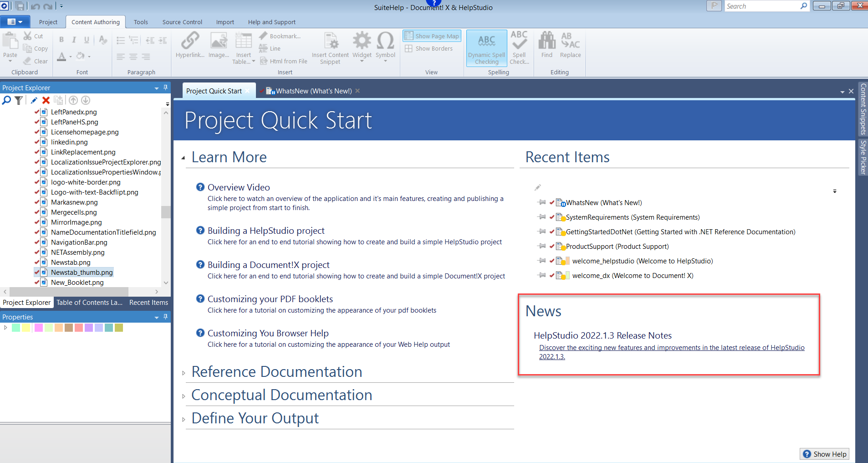
Task: Switch to Table of Contents panel tab
Action: point(89,303)
